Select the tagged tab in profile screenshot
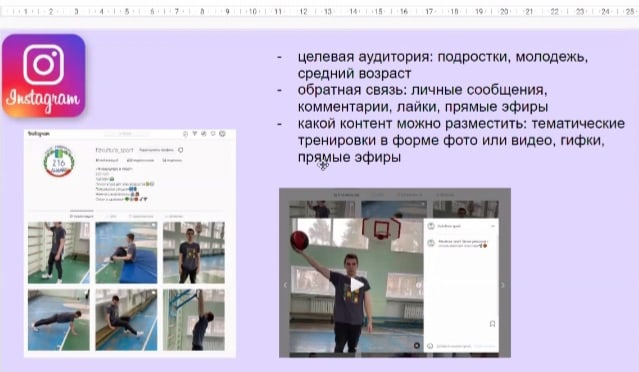Image resolution: width=639 pixels, height=372 pixels. [174, 216]
